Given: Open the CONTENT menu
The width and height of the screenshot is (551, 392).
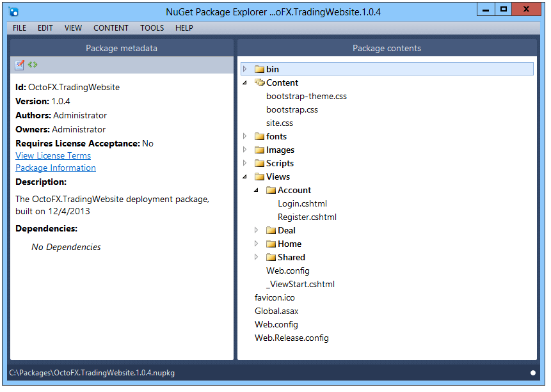Looking at the screenshot, I should tap(111, 27).
